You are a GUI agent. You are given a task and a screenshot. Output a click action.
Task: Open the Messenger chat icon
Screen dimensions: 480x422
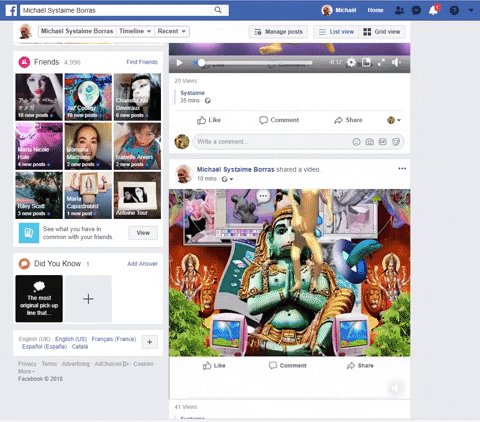pyautogui.click(x=416, y=11)
